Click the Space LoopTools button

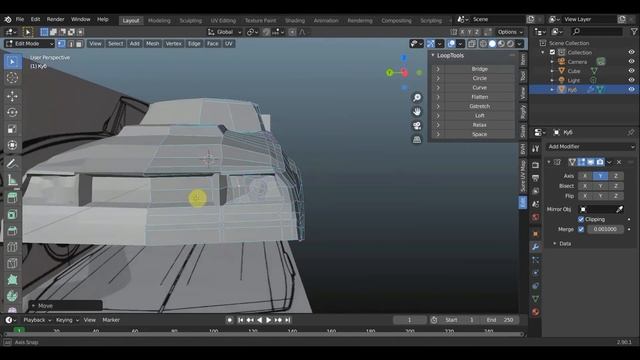coord(479,134)
